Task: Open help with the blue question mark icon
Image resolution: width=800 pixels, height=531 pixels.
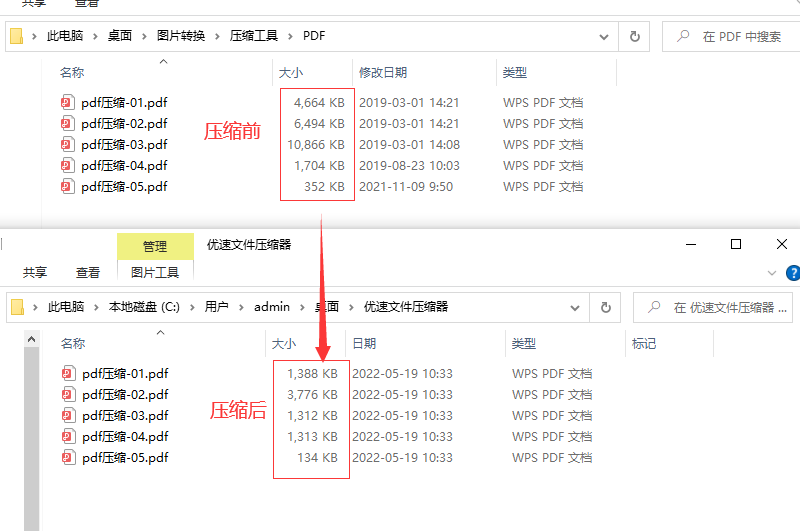Action: click(x=793, y=273)
